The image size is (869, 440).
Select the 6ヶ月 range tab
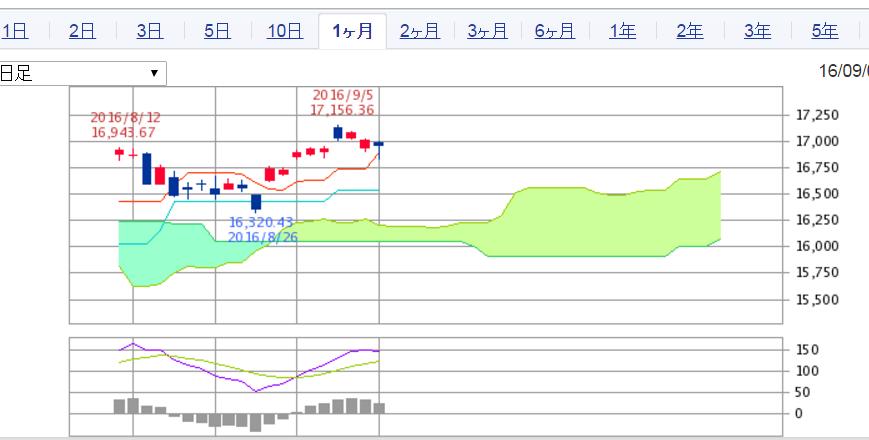click(554, 31)
